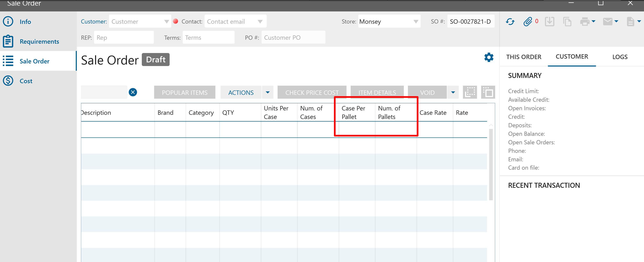The image size is (644, 262).
Task: Switch to the LOGS tab
Action: click(x=620, y=57)
